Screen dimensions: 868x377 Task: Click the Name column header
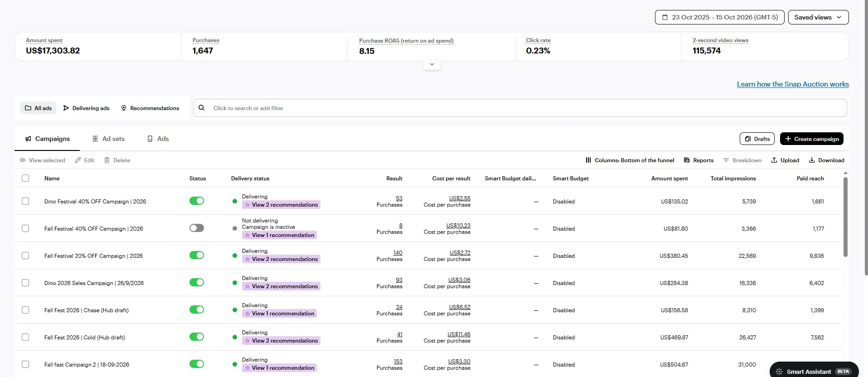point(52,179)
